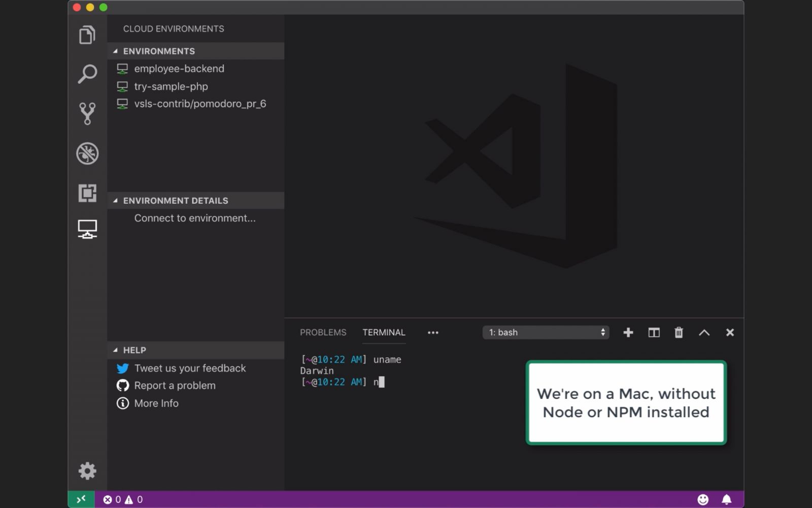Open notifications via the bell icon
Screen dimensions: 812x508
726,499
